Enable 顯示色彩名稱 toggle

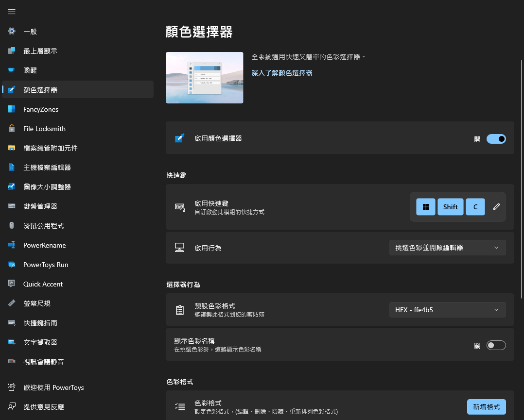(496, 345)
